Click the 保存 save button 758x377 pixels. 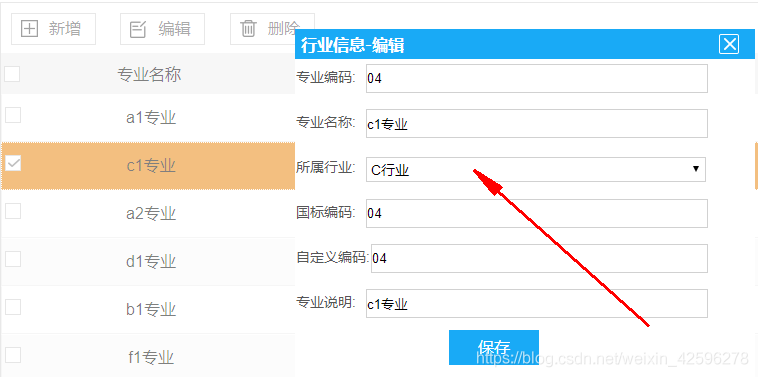coord(494,348)
